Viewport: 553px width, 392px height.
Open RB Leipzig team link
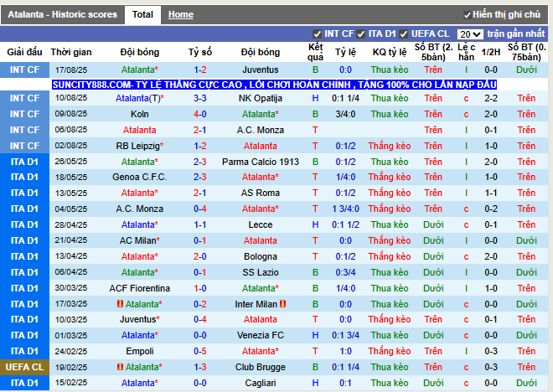(138, 146)
